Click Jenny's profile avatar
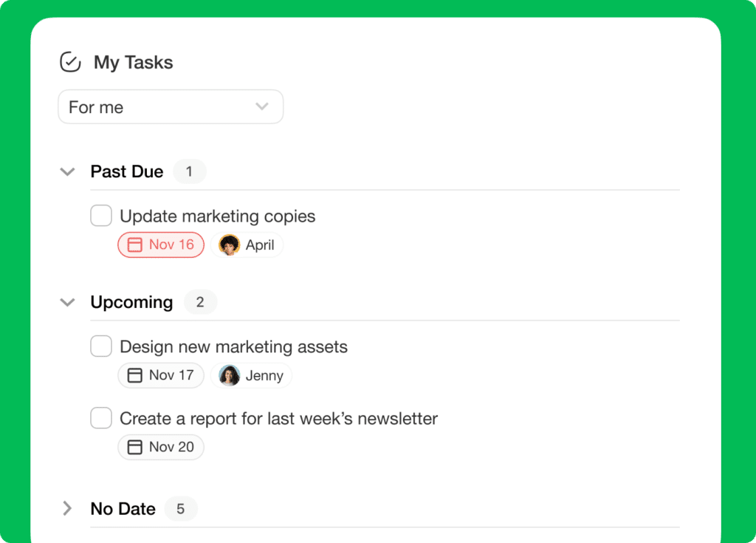The height and width of the screenshot is (543, 756). pyautogui.click(x=230, y=375)
